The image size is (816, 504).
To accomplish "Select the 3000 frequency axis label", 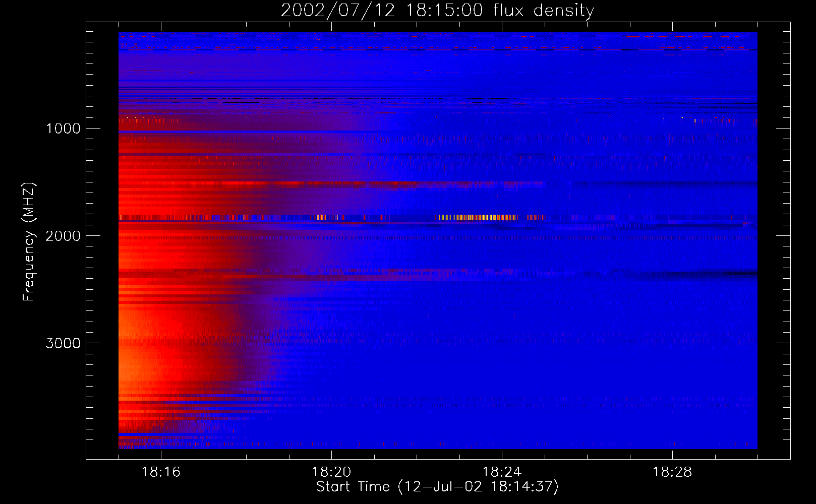I will point(63,343).
